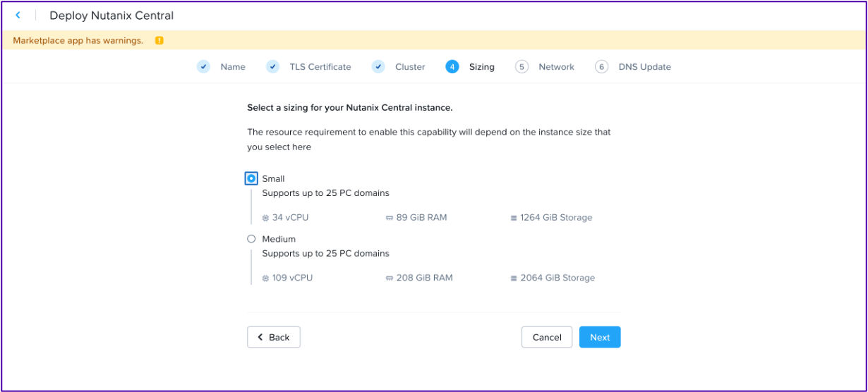Screen dimensions: 868x392
Task: Click the RAM icon next to 208 GiB RAM
Action: tap(390, 278)
